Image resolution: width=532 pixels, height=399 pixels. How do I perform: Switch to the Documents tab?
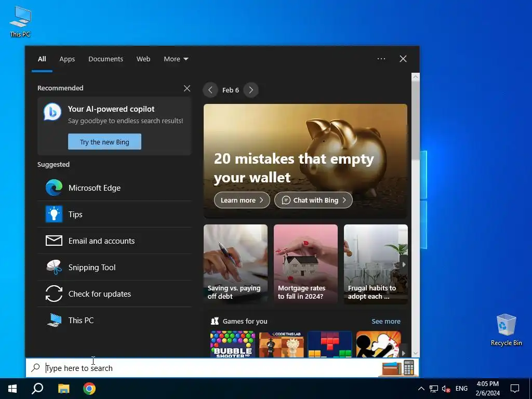tap(105, 59)
